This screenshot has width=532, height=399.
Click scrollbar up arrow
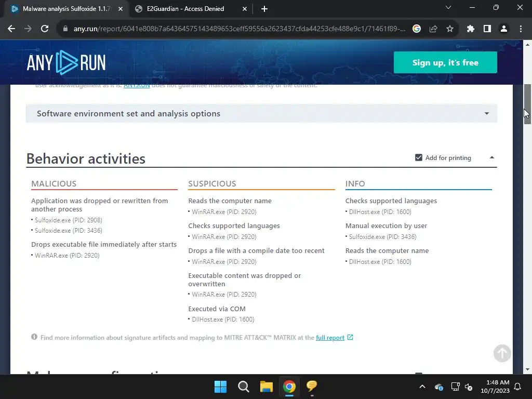point(527,45)
